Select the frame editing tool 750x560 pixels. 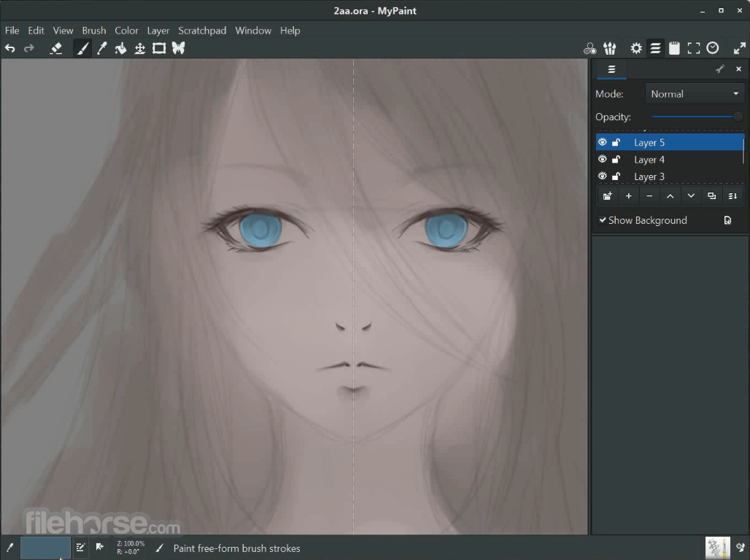(159, 48)
